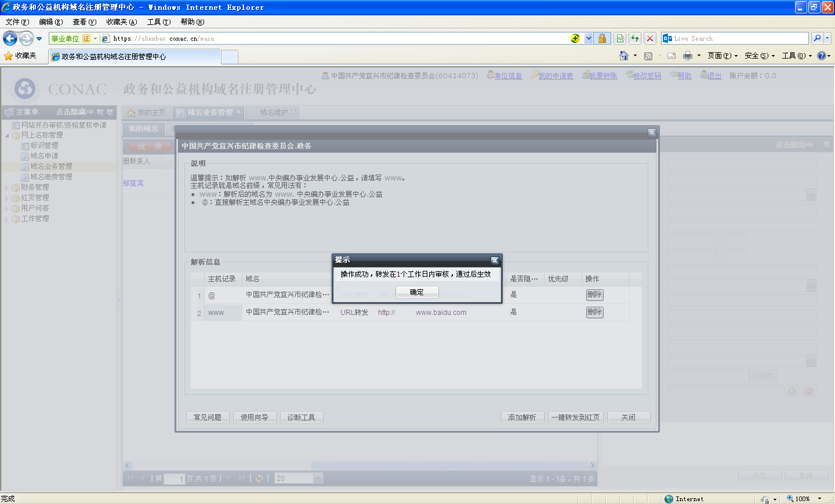835x504 pixels.
Task: Open 常见问题 in the dialog
Action: click(x=208, y=418)
